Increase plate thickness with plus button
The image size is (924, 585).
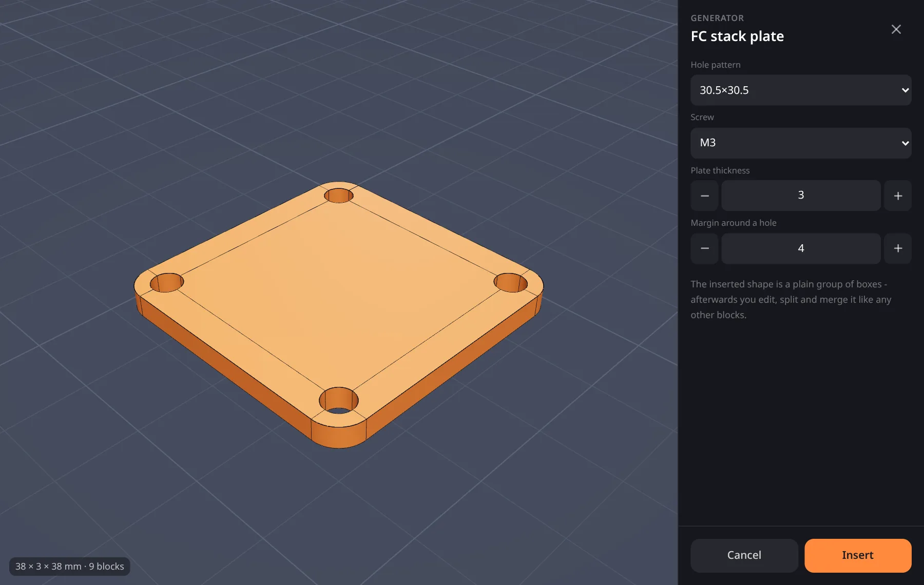click(898, 196)
